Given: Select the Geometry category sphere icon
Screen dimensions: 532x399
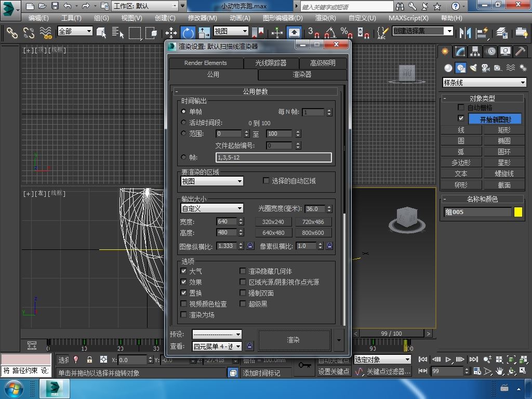Looking at the screenshot, I should tap(448, 68).
